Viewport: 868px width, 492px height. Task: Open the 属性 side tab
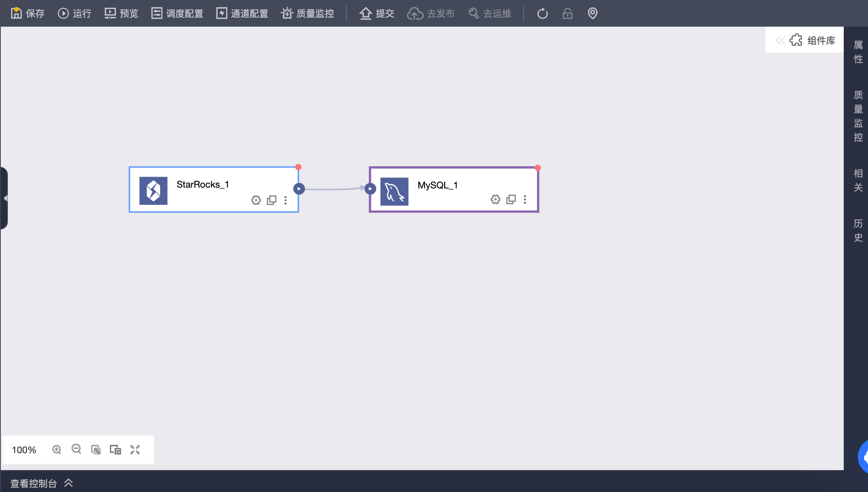(x=858, y=52)
